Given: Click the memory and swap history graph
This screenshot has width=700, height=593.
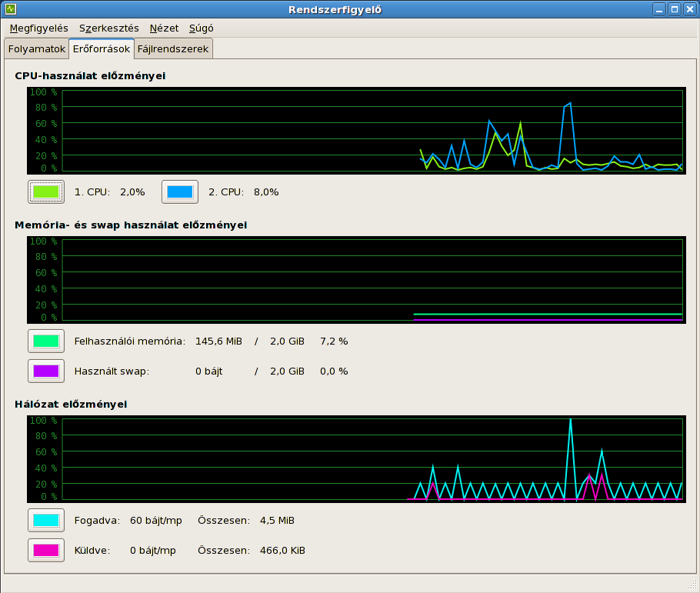Looking at the screenshot, I should click(x=372, y=279).
